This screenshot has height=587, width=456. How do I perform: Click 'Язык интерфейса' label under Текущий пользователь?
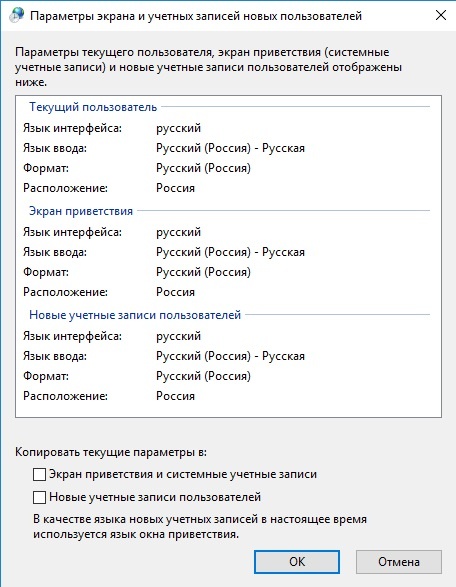73,128
